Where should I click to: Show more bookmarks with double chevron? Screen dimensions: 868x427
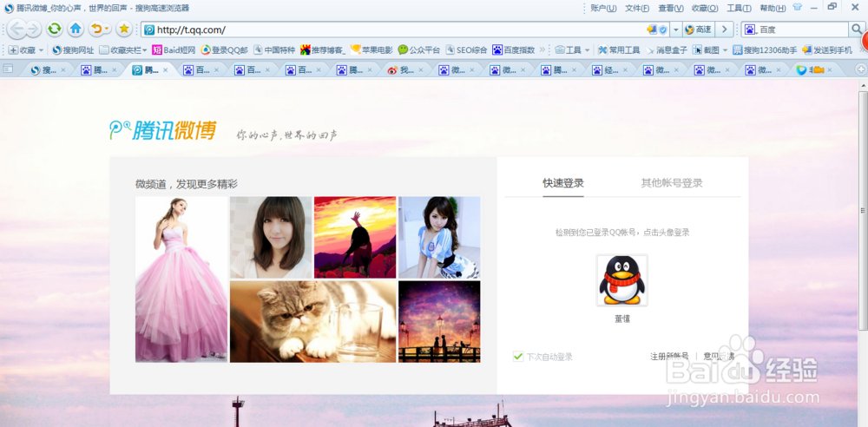[542, 49]
